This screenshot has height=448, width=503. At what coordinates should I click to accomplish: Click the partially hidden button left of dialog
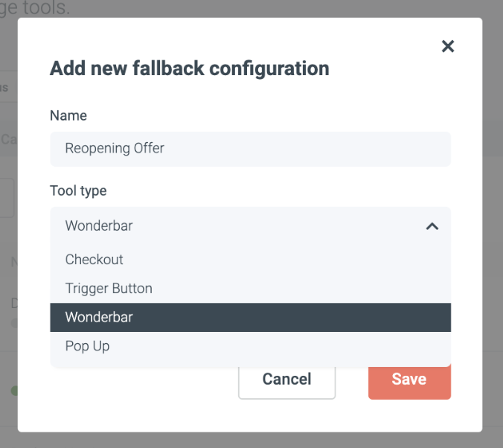coord(7,197)
